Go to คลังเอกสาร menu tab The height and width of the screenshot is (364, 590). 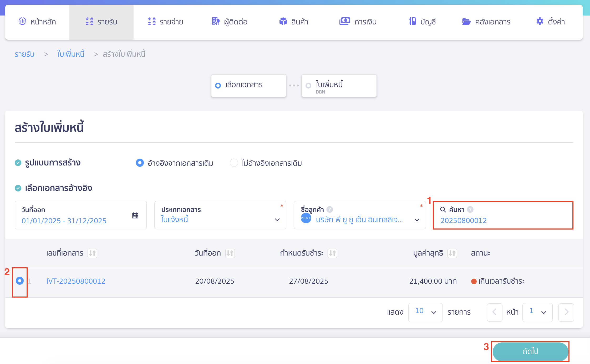click(x=486, y=22)
